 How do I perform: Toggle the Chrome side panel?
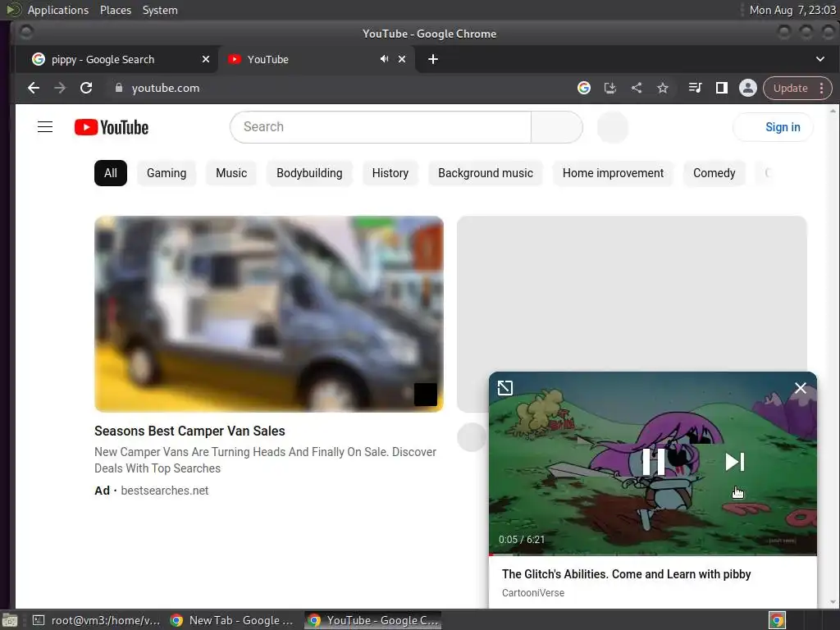tap(722, 88)
